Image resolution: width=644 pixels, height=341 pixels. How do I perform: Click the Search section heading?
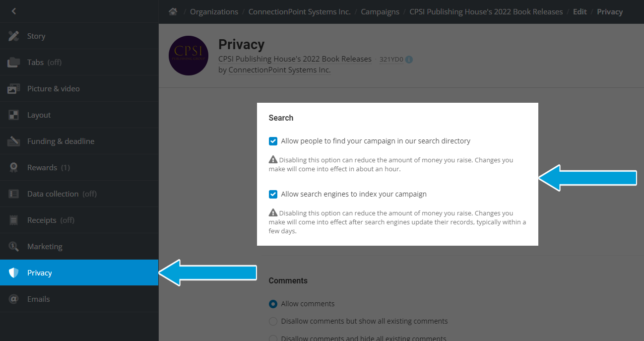[281, 118]
